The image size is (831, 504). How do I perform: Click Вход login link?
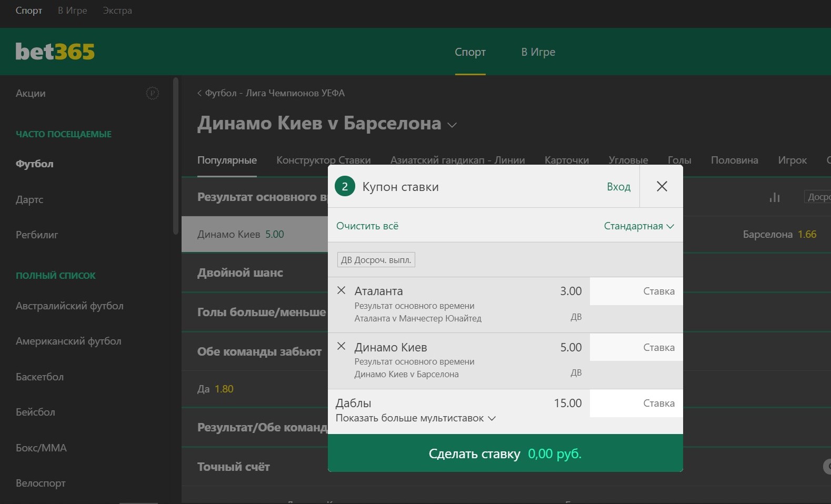coord(618,187)
